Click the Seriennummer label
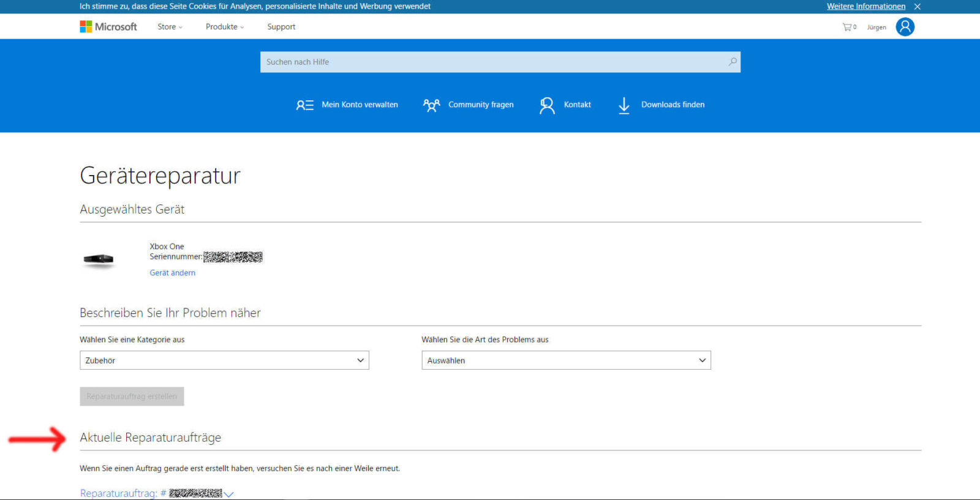This screenshot has width=980, height=500. pos(176,257)
